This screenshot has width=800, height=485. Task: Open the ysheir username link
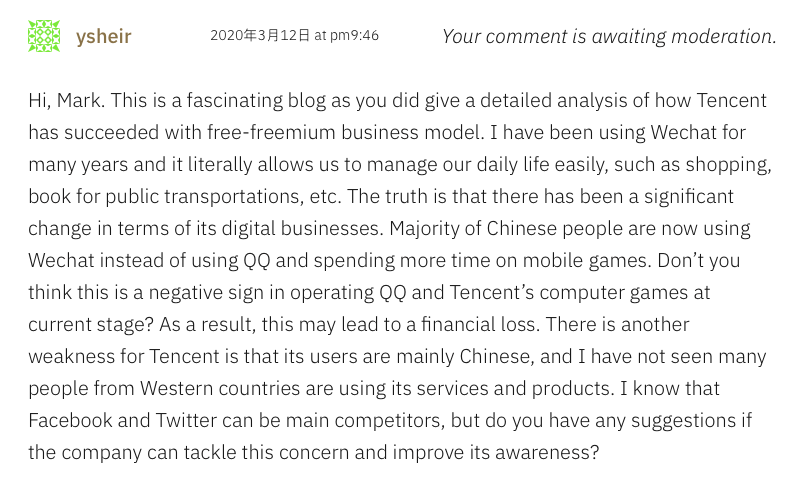tap(104, 37)
